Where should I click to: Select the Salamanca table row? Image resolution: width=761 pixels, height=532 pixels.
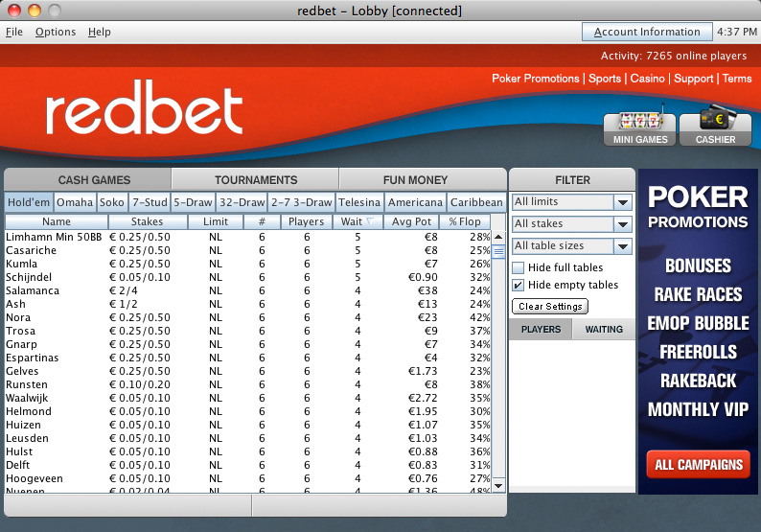[248, 290]
